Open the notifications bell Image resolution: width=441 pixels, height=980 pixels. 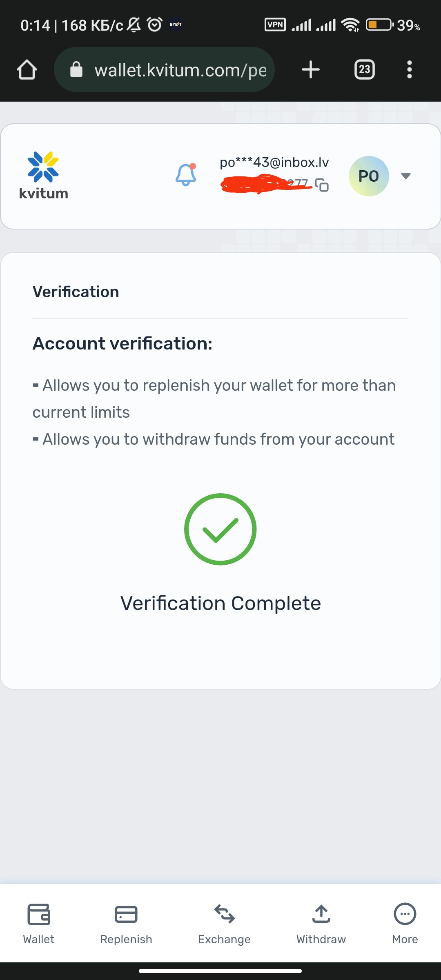(x=186, y=175)
